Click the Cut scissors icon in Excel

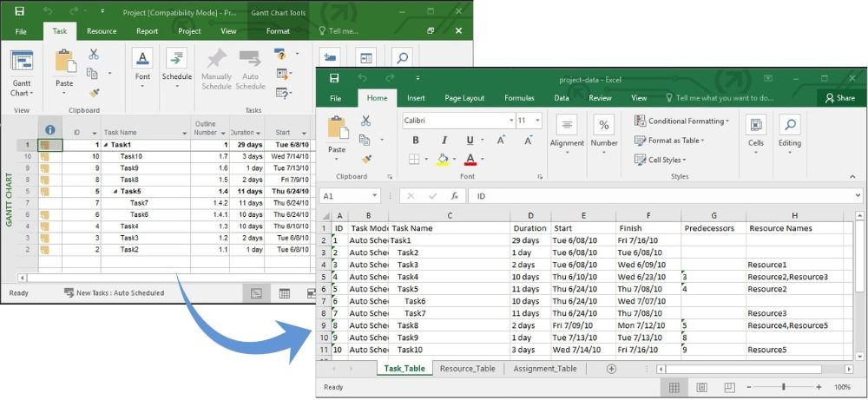point(365,121)
